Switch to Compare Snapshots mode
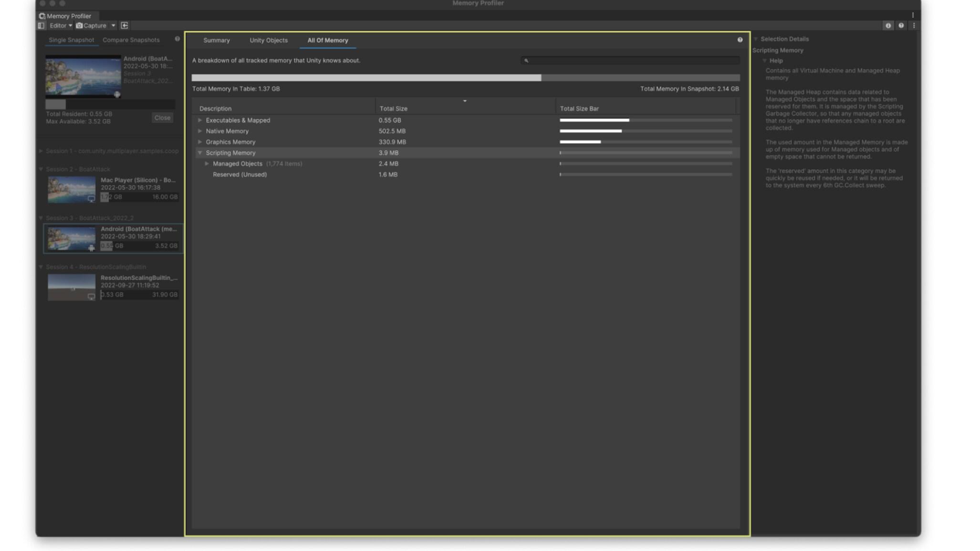Screen dimensions: 980x551 pyautogui.click(x=131, y=40)
